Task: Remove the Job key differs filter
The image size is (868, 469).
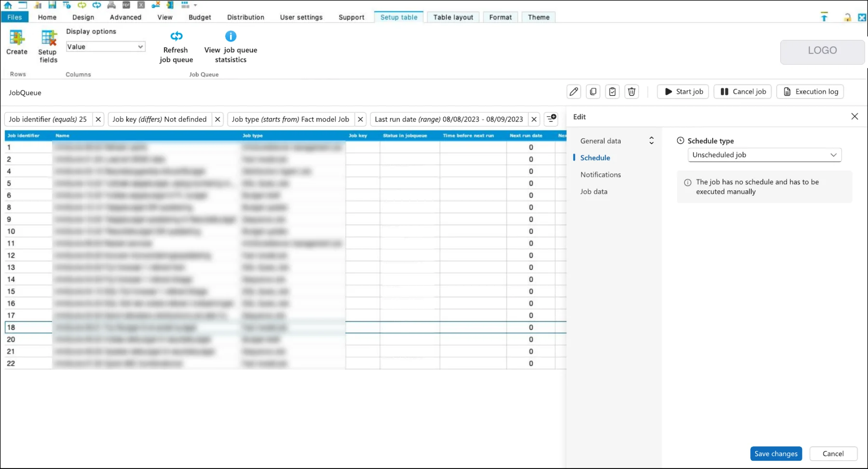Action: click(217, 119)
